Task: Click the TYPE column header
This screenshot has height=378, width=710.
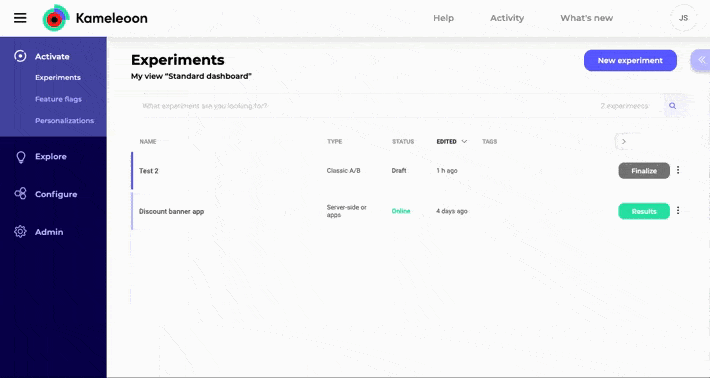Action: coord(335,142)
